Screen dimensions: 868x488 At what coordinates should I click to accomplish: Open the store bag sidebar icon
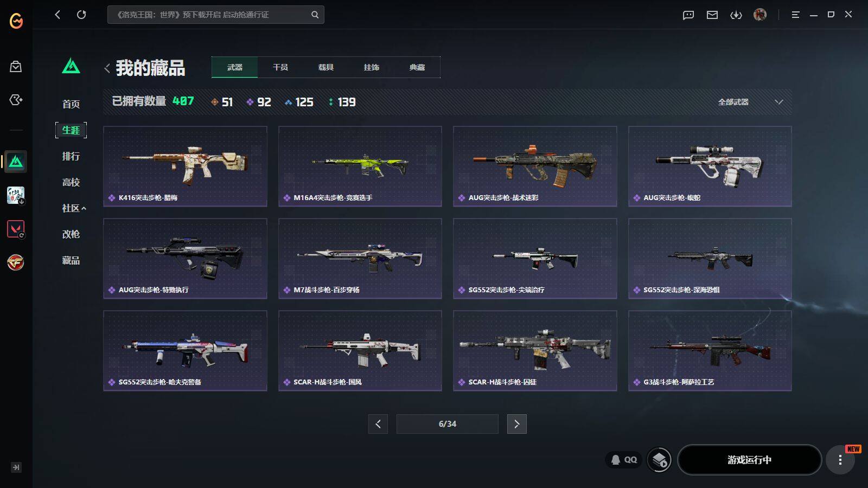(16, 67)
